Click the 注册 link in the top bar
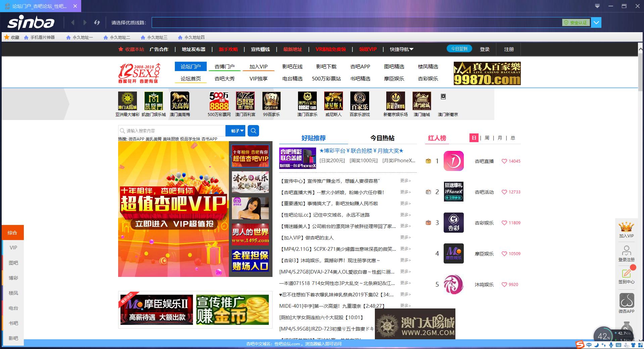The height and width of the screenshot is (349, 644). coord(509,49)
